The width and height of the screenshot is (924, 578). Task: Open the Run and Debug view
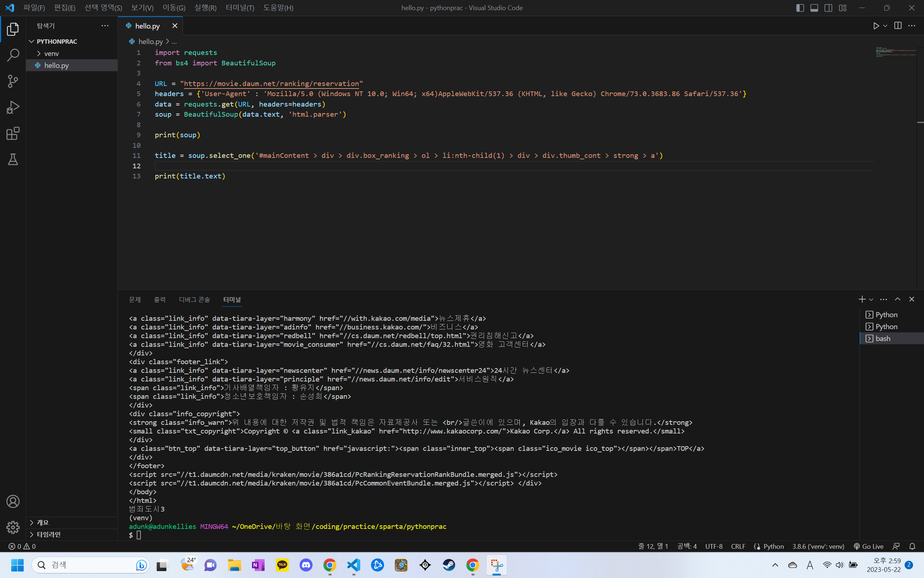coord(13,107)
